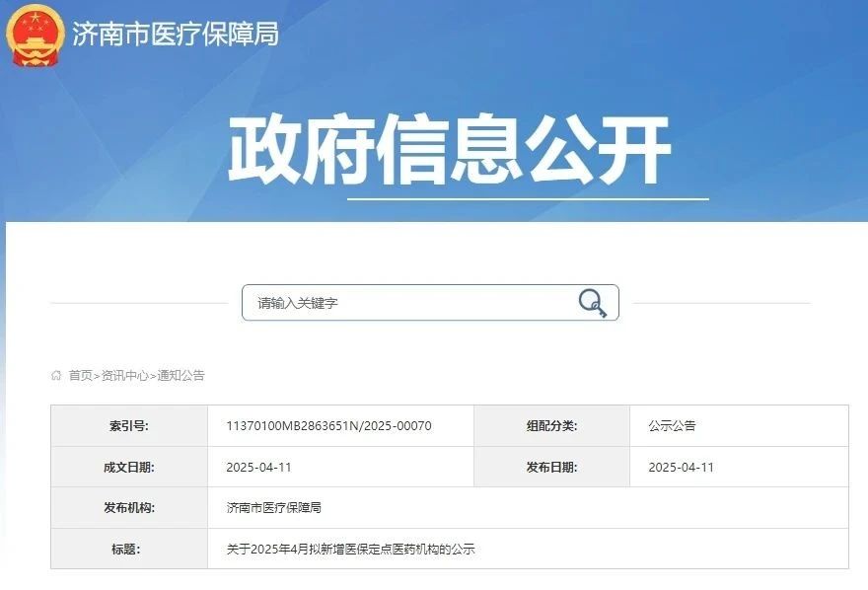The width and height of the screenshot is (868, 590).
Task: Click the 组配分类 label cell
Action: click(551, 426)
